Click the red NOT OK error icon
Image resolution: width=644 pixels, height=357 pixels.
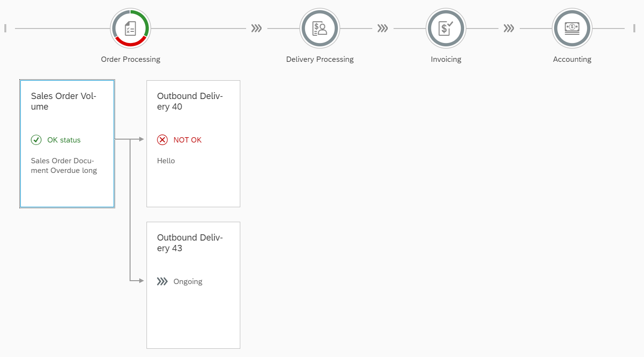click(162, 140)
